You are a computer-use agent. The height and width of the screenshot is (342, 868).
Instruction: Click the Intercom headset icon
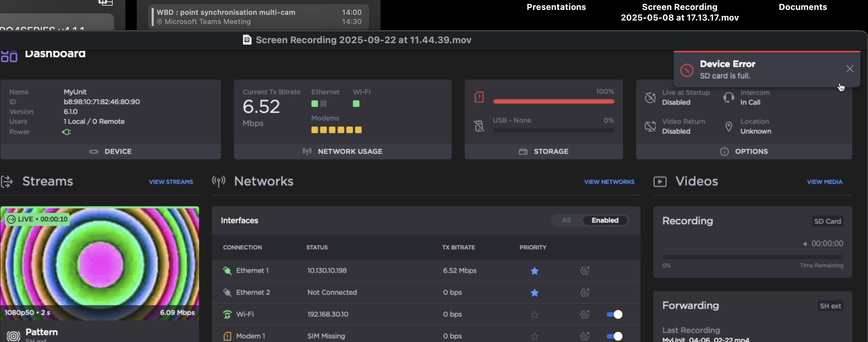coord(728,98)
